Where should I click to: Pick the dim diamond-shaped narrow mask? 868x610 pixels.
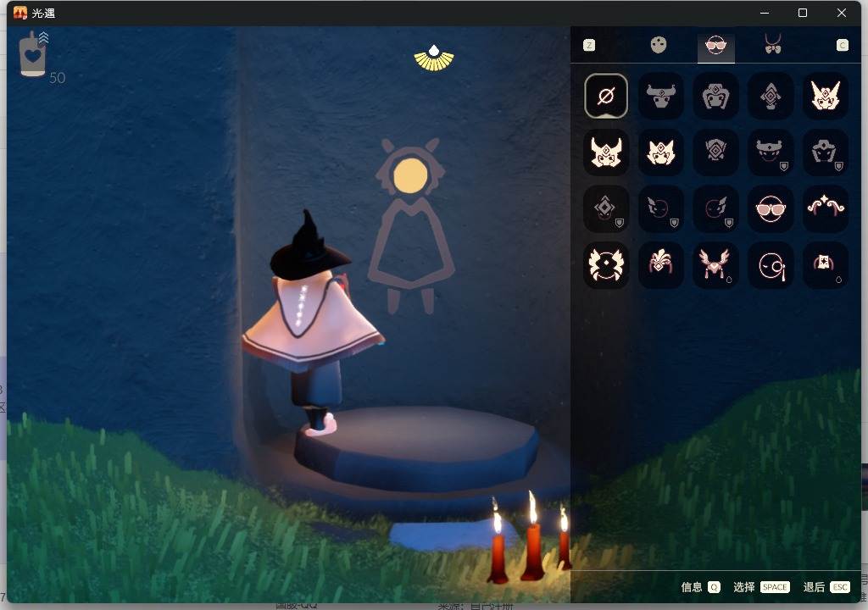click(771, 96)
